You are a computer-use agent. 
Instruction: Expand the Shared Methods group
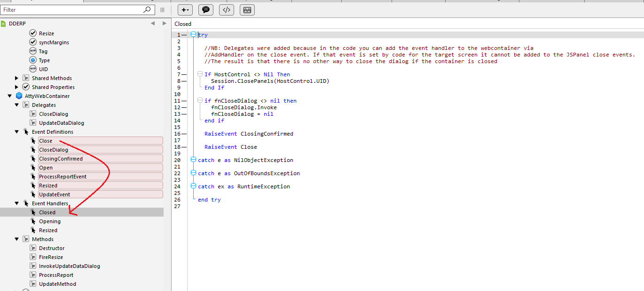tap(17, 78)
